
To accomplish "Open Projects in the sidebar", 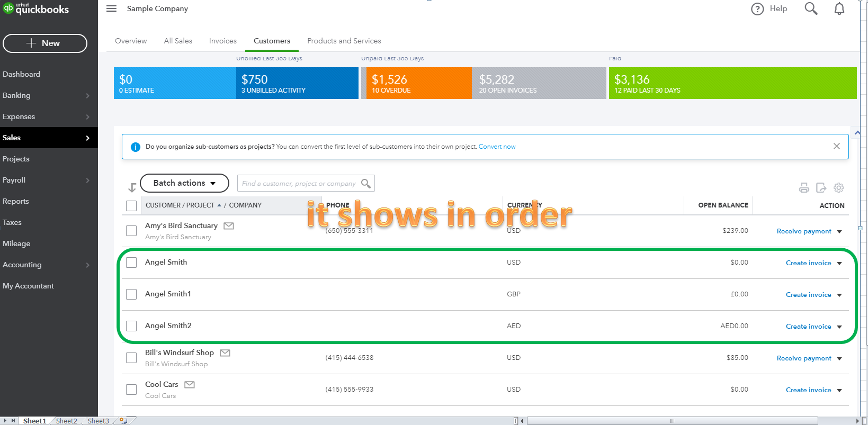I will (16, 159).
